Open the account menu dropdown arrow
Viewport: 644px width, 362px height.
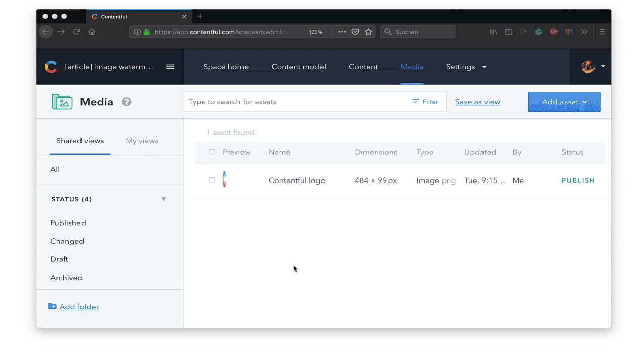(x=603, y=66)
